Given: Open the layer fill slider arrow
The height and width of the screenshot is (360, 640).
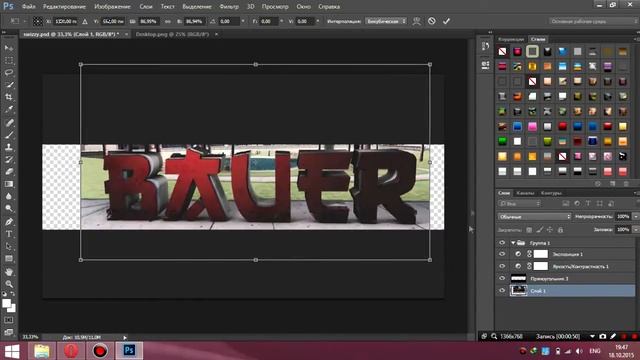Looking at the screenshot, I should click(636, 230).
